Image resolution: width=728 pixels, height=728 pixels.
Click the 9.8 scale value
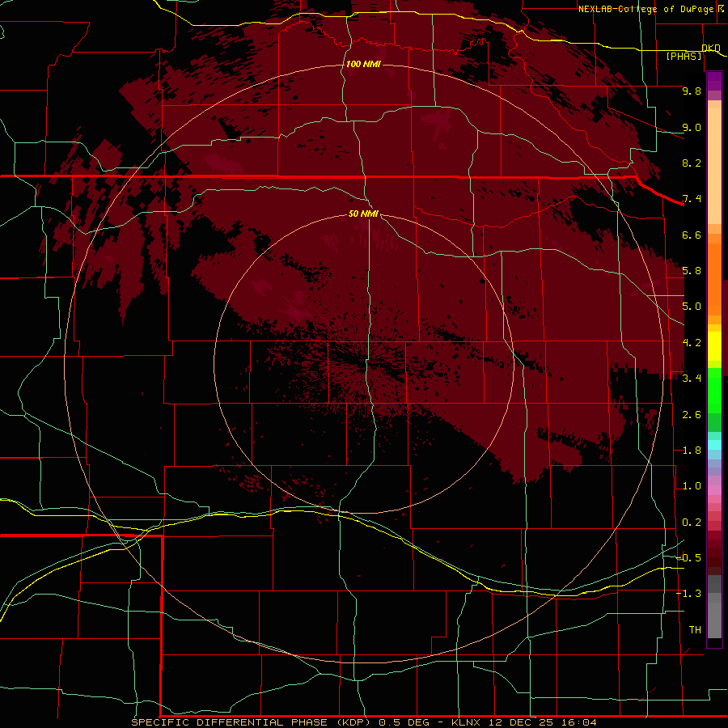pyautogui.click(x=692, y=91)
